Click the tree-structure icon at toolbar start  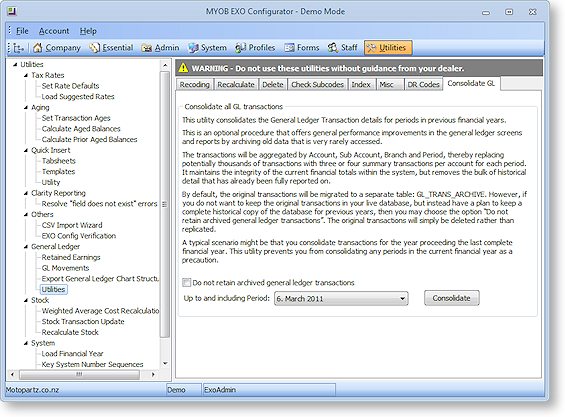pyautogui.click(x=18, y=48)
